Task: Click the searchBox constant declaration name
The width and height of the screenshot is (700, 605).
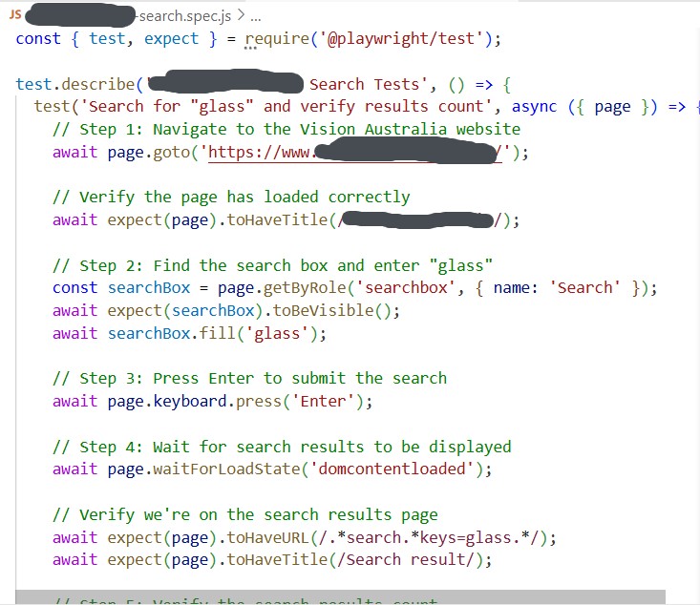Action: (144, 287)
